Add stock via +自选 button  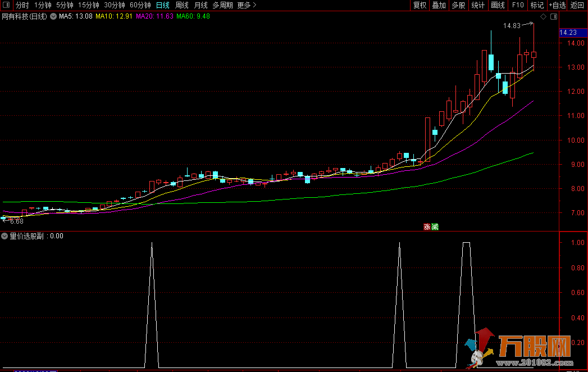[x=557, y=5]
